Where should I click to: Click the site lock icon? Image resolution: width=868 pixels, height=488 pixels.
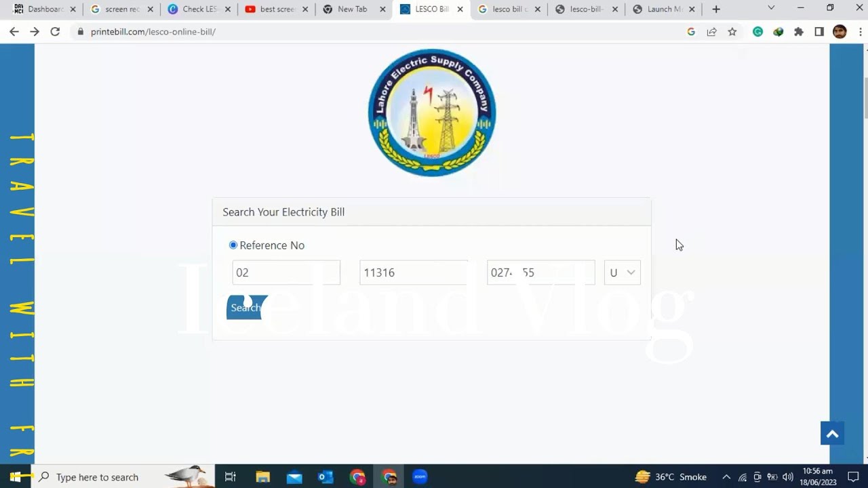[x=81, y=32]
